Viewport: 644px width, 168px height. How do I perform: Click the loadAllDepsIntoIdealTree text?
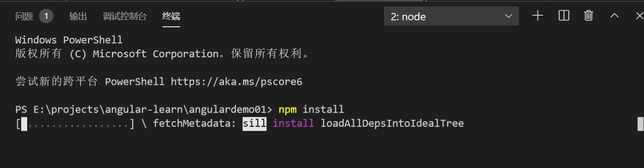(x=392, y=124)
